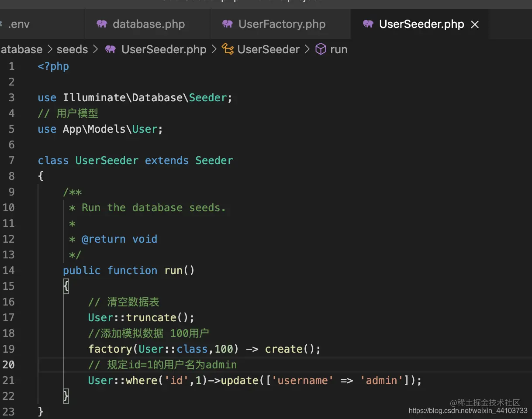Click the 用户模型 comment
The image size is (532, 419).
click(x=68, y=113)
